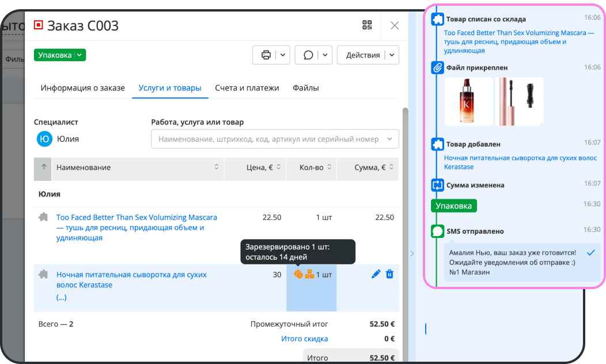Open the Счета и платежи tab
Viewport: 606px width, 364px height.
[x=247, y=88]
